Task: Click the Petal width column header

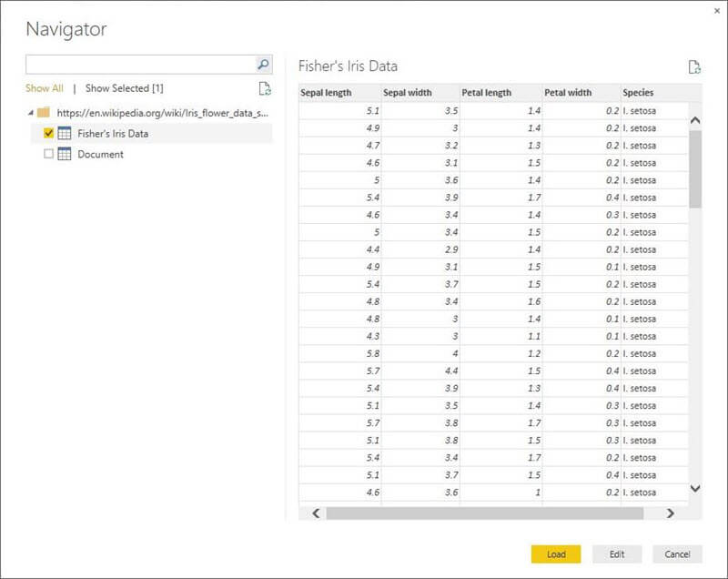Action: click(x=581, y=92)
